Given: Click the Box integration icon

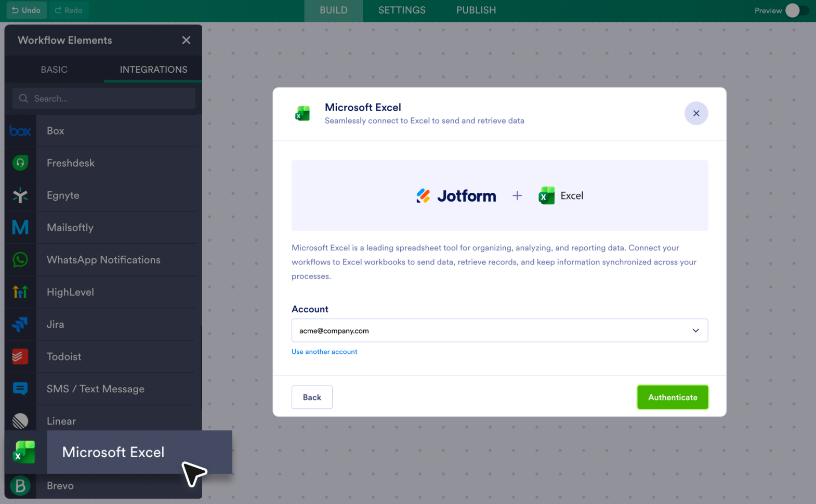Looking at the screenshot, I should click(x=20, y=131).
